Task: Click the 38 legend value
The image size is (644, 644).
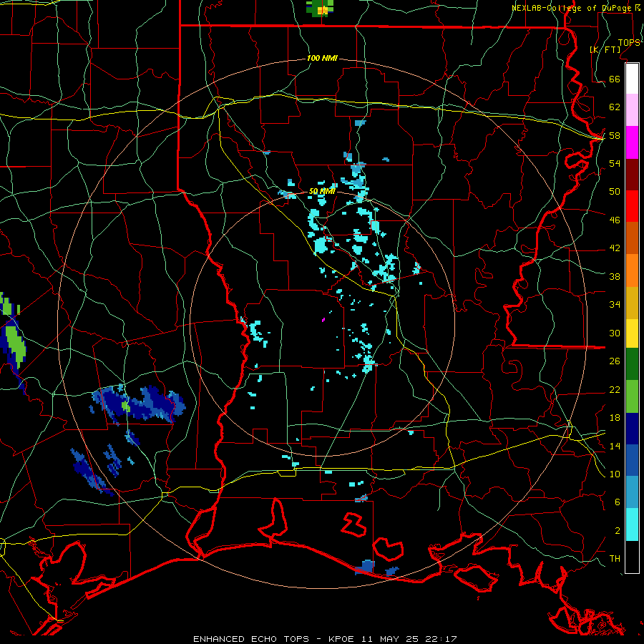Action: click(615, 276)
